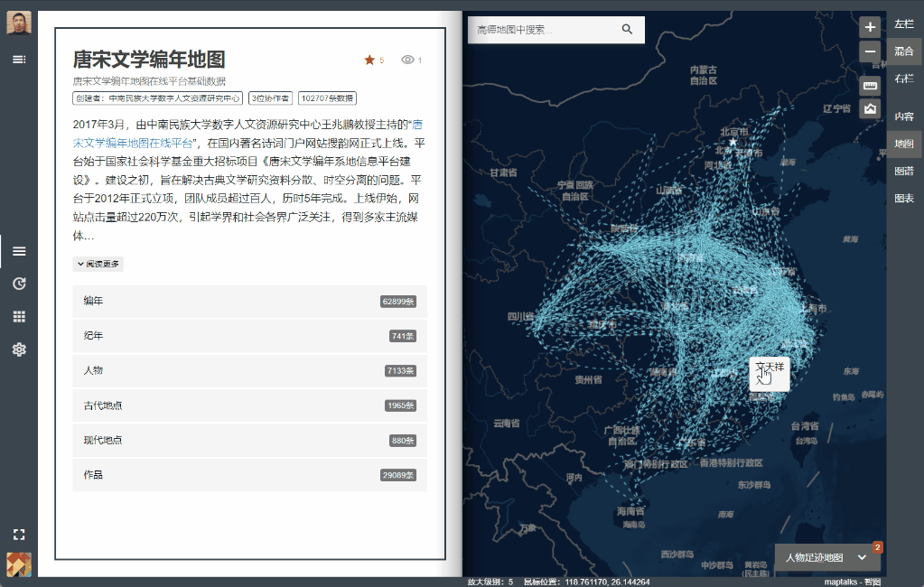
Task: Zoom out with the minus map button
Action: (x=870, y=51)
